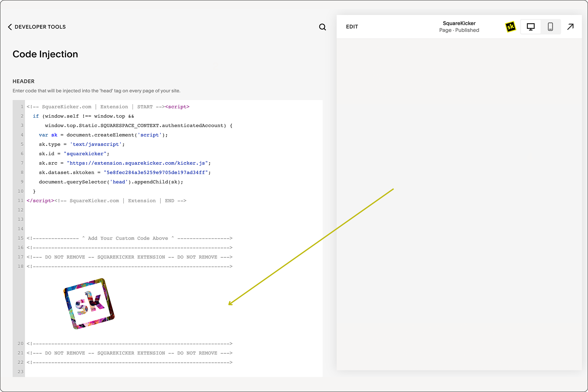The height and width of the screenshot is (392, 588).
Task: Place cursor on empty line 13
Action: pos(174,220)
